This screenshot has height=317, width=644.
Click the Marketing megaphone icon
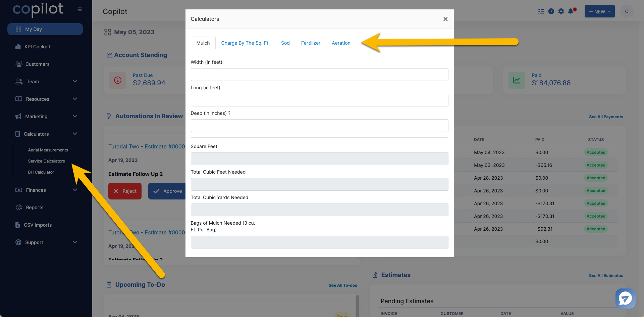pyautogui.click(x=18, y=117)
